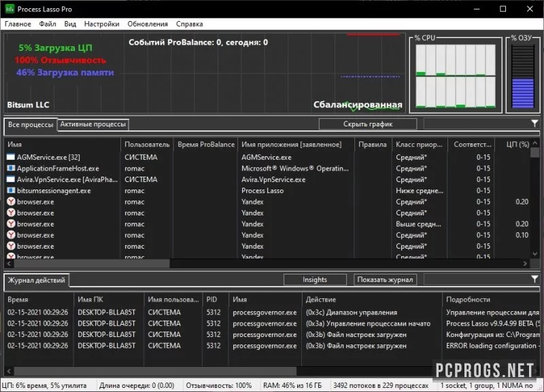Image resolution: width=544 pixels, height=392 pixels.
Task: Click the actions log filter input field
Action: point(477,279)
